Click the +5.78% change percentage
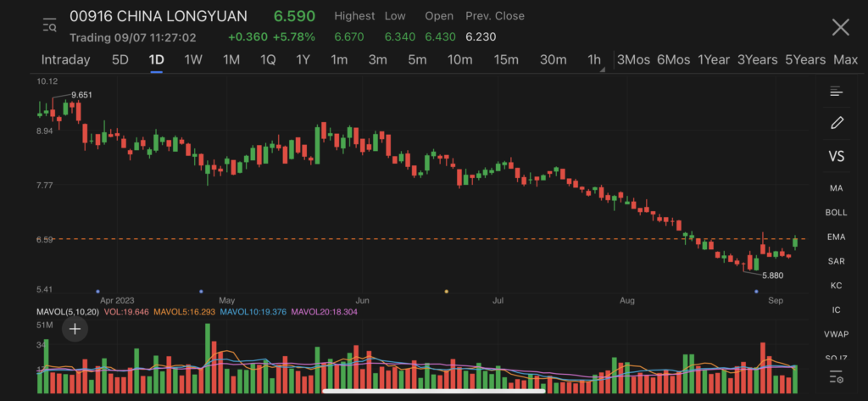Viewport: 868px width, 401px height. point(294,37)
